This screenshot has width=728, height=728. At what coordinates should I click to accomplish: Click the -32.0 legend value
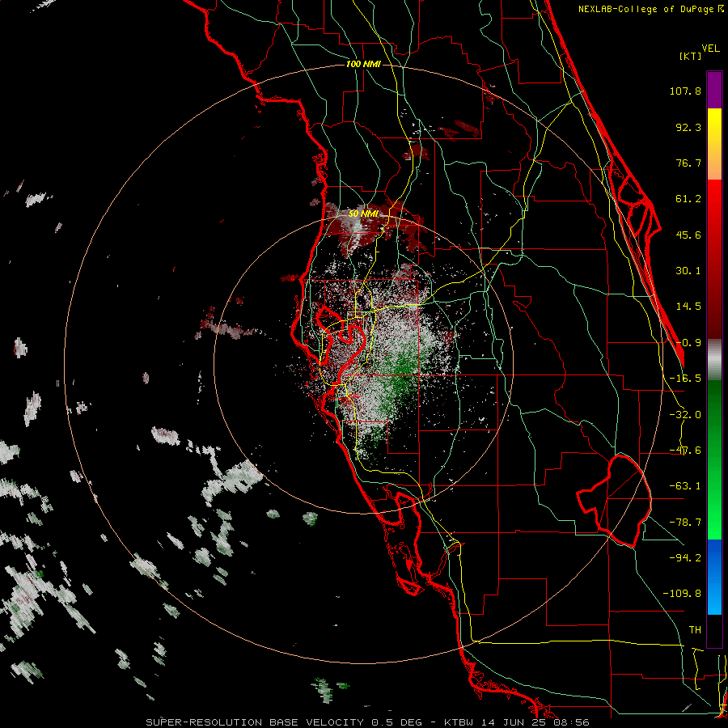[x=685, y=415]
